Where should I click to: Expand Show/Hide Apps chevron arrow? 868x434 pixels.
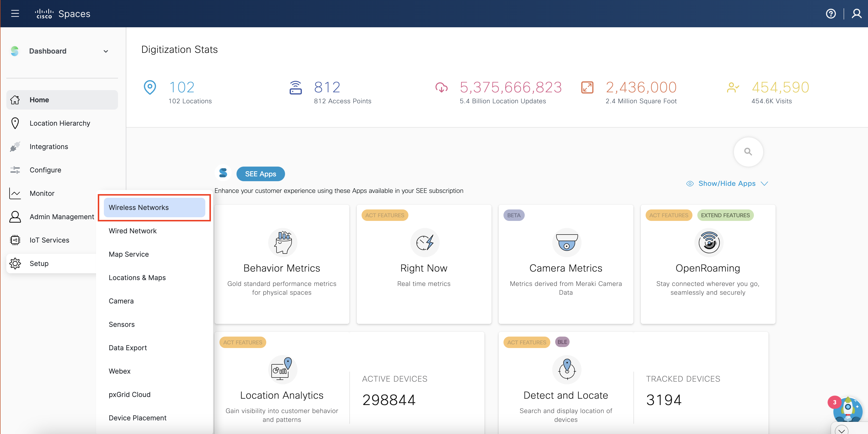coord(764,184)
